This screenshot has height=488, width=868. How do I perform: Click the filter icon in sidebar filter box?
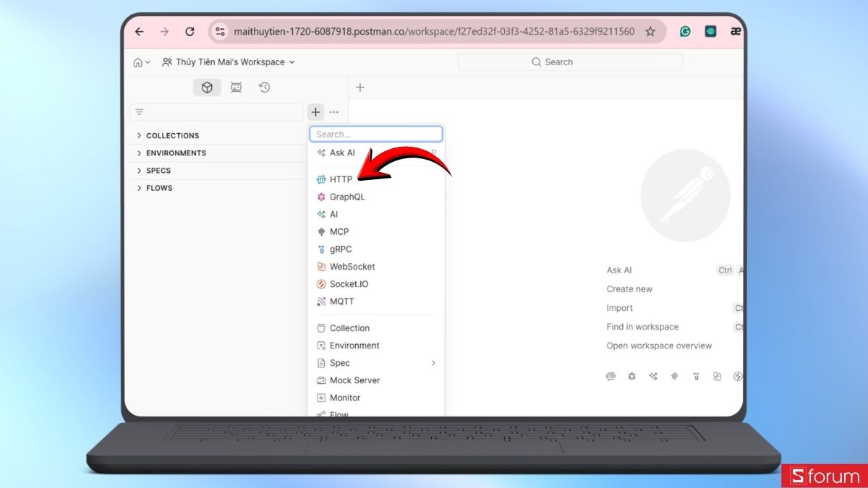tap(140, 112)
